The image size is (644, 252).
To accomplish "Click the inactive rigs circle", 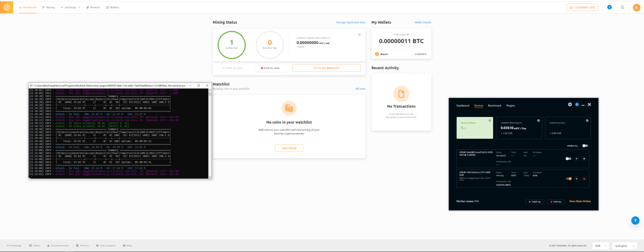I will [x=270, y=45].
